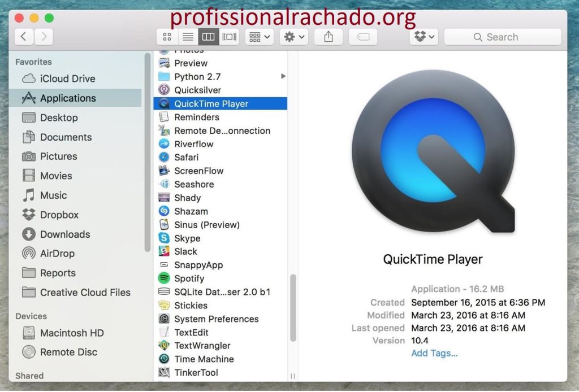Viewport: 579px width, 392px height.
Task: Go forward with the right arrow button
Action: [44, 37]
